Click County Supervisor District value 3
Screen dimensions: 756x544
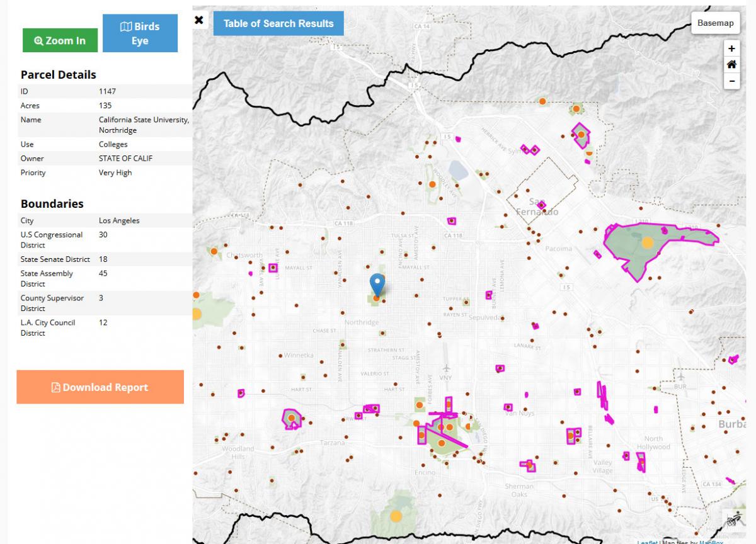101,298
